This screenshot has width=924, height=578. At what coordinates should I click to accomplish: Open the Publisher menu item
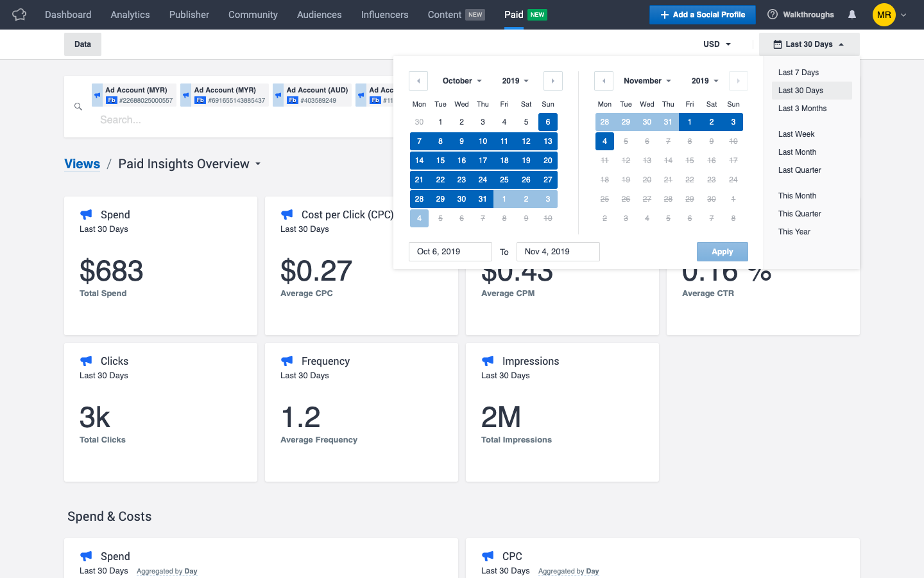pos(189,14)
